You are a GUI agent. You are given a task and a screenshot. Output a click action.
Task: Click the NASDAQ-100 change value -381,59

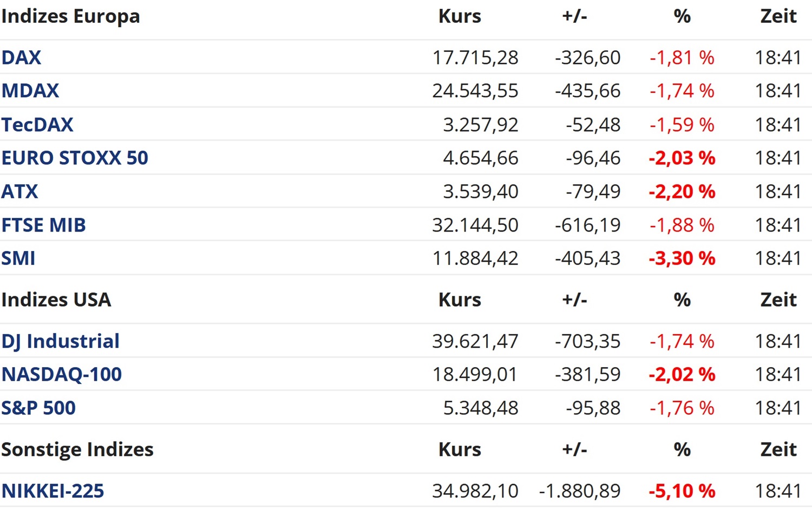click(x=588, y=374)
